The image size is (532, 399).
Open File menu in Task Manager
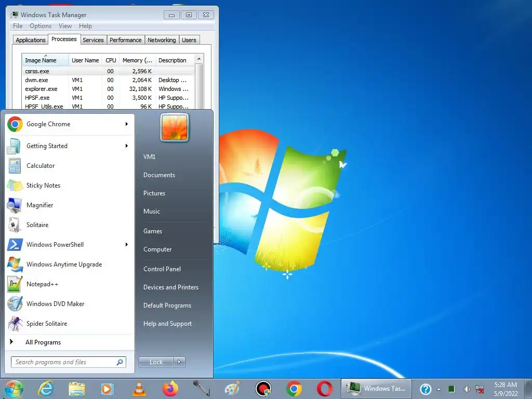pos(18,26)
